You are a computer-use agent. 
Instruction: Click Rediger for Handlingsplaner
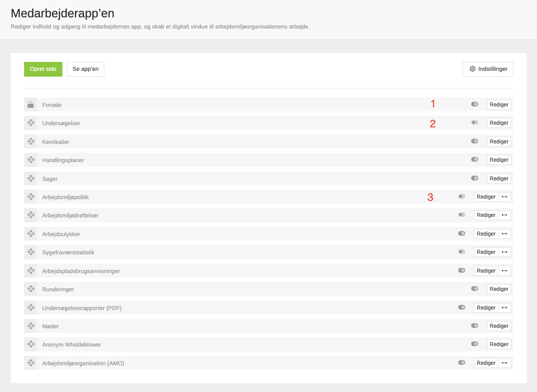(x=499, y=160)
